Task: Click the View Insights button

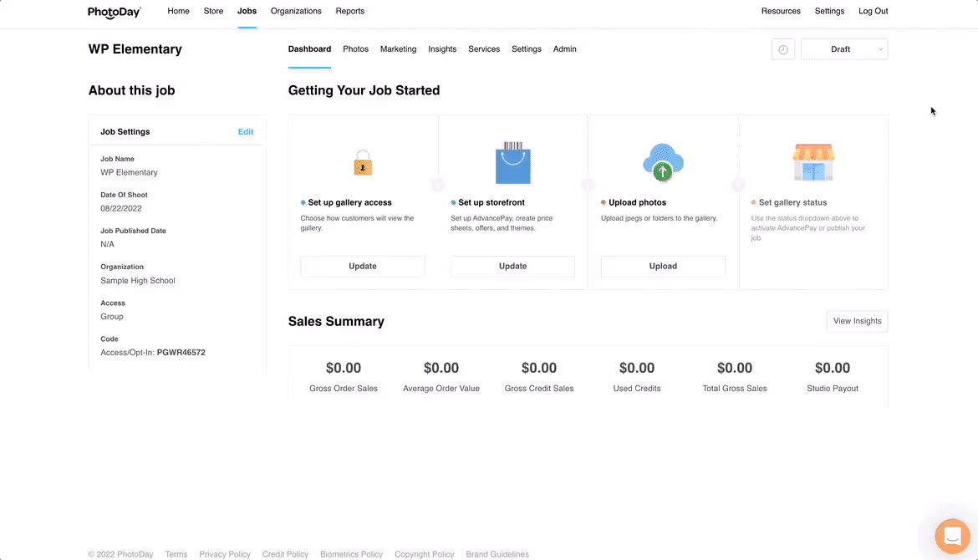Action: (x=857, y=321)
